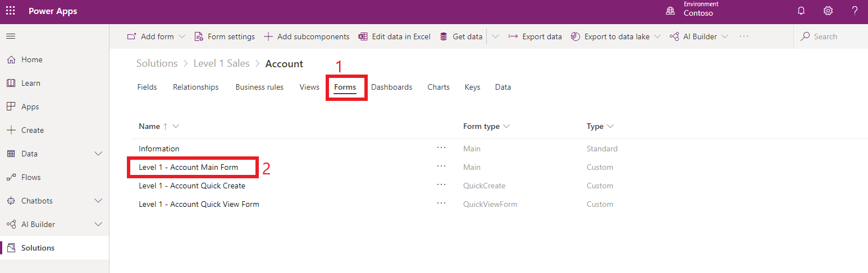Open Level 1 - Account Quick View Form
Viewport: 868px width, 273px height.
tap(199, 204)
